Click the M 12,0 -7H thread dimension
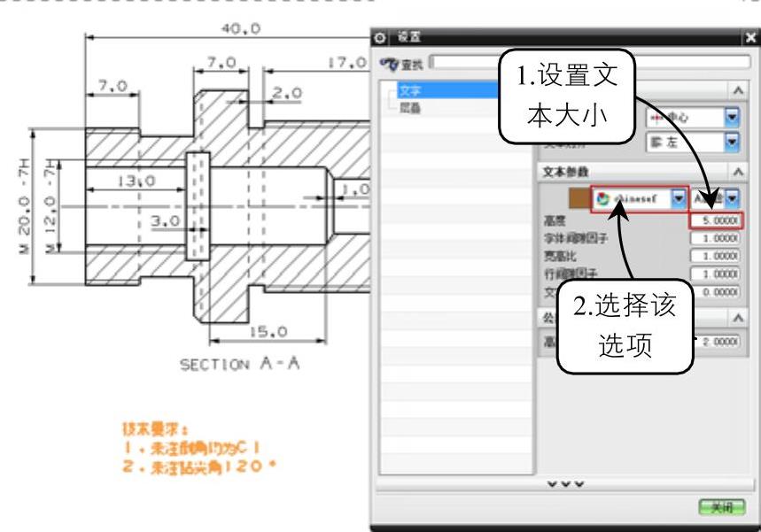 click(x=50, y=205)
